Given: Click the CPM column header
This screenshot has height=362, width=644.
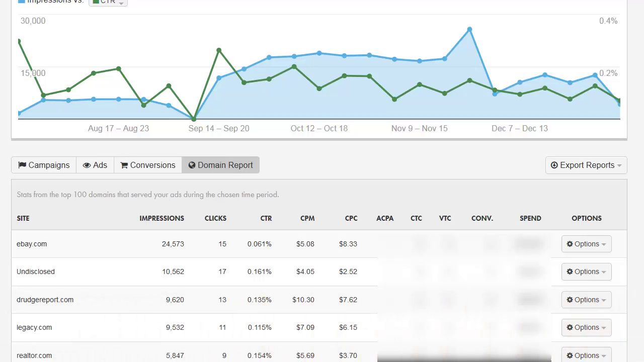Looking at the screenshot, I should (307, 218).
